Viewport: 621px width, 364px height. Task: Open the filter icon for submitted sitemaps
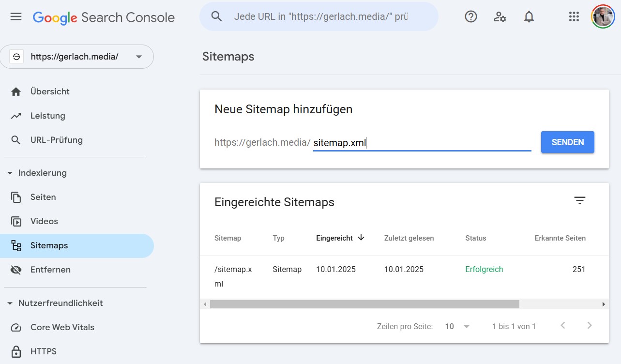[579, 201]
